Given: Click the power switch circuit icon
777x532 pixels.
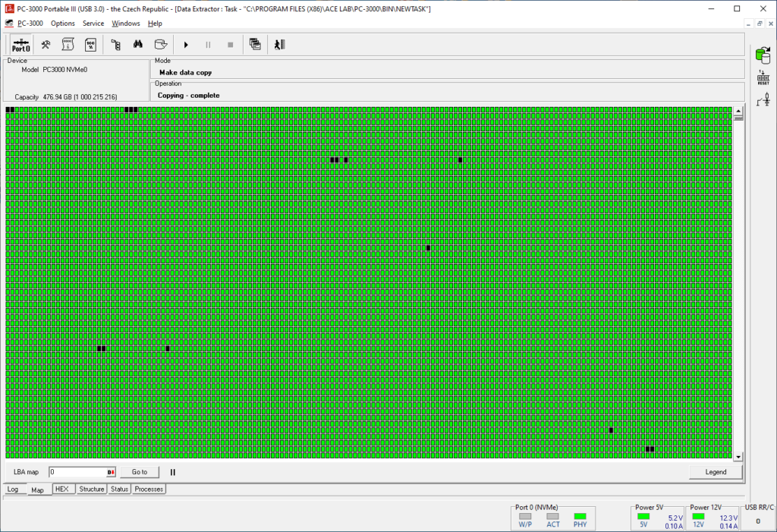Looking at the screenshot, I should pyautogui.click(x=763, y=99).
